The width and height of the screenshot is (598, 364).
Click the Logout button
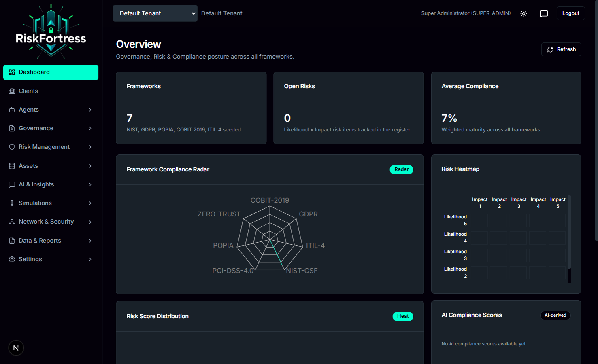(570, 13)
